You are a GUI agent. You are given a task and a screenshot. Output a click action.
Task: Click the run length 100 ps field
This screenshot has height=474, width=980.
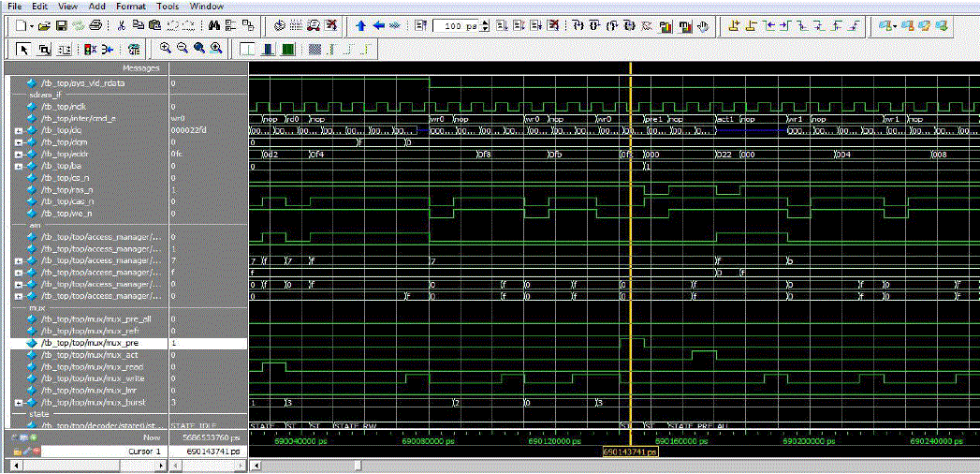[459, 25]
